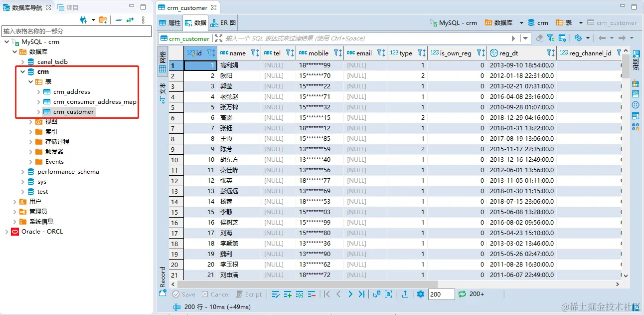Open custom filters funnel icon
Screen dimensions: 644x315
[x=550, y=38]
